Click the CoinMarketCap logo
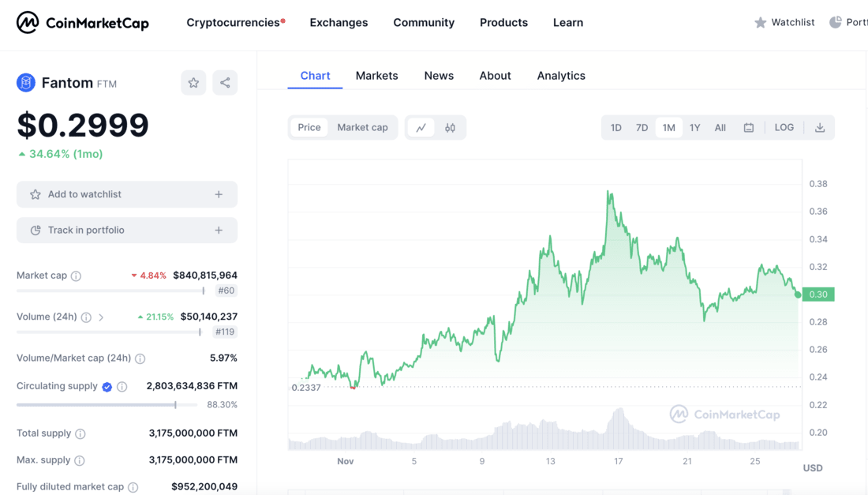The image size is (868, 495). (82, 22)
